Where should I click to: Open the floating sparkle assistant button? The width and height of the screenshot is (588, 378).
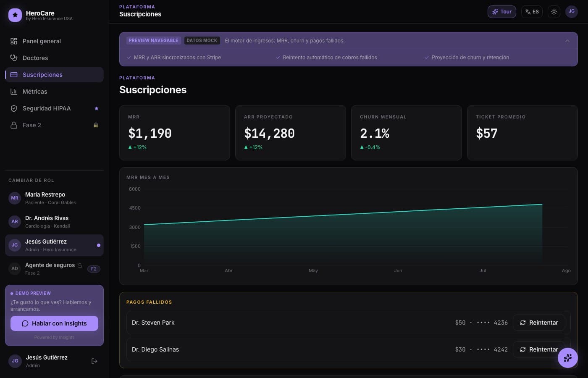[x=568, y=358]
